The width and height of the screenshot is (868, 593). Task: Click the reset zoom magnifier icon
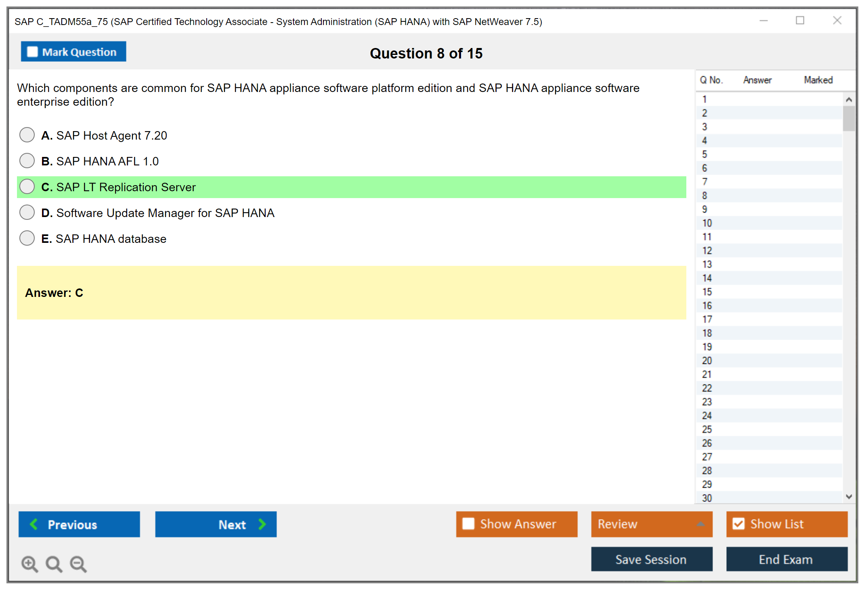[x=54, y=564]
